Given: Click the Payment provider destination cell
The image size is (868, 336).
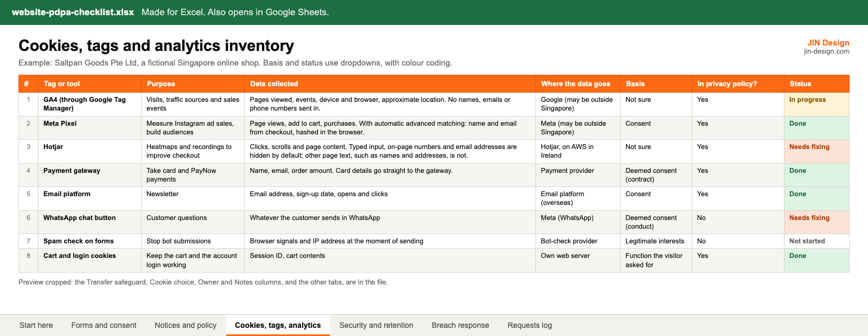Looking at the screenshot, I should [x=578, y=175].
